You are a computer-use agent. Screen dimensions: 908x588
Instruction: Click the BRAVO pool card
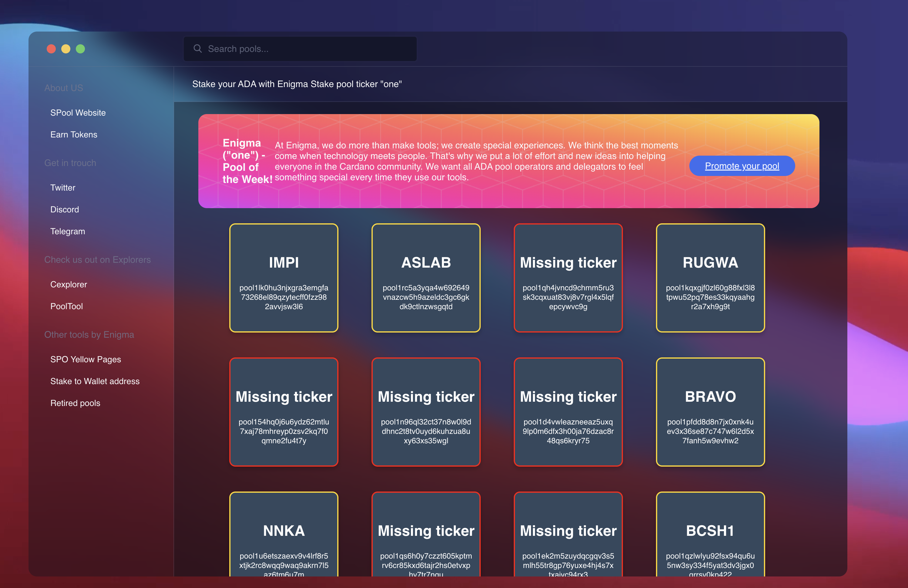click(x=710, y=412)
